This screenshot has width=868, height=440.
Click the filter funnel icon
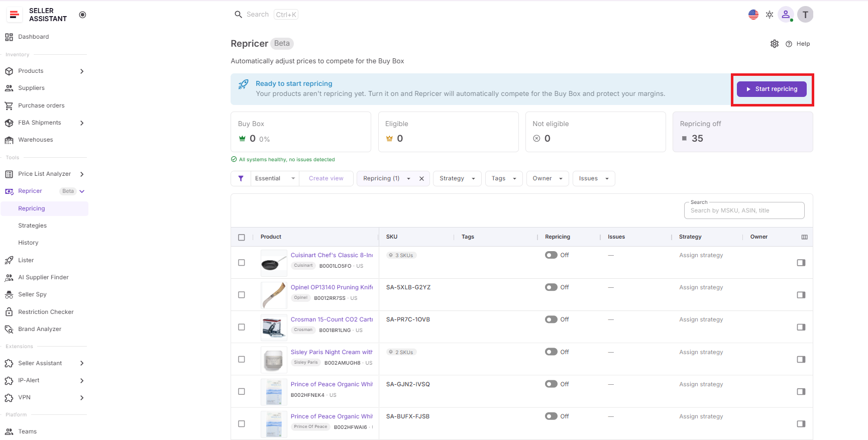click(241, 178)
